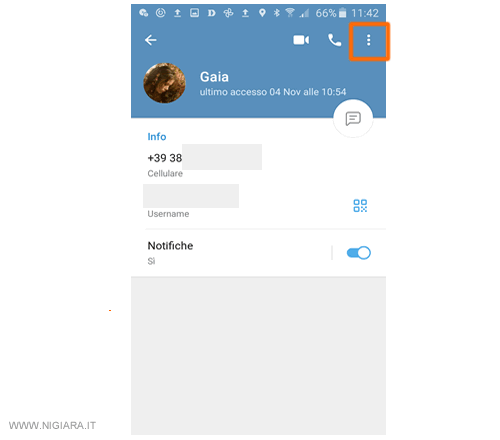Start a video call with Gaia
The height and width of the screenshot is (440, 500).
pyautogui.click(x=301, y=40)
